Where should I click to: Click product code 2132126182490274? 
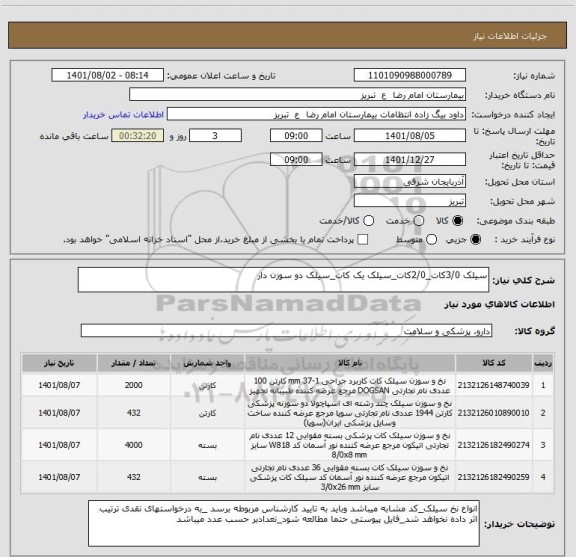(x=493, y=445)
